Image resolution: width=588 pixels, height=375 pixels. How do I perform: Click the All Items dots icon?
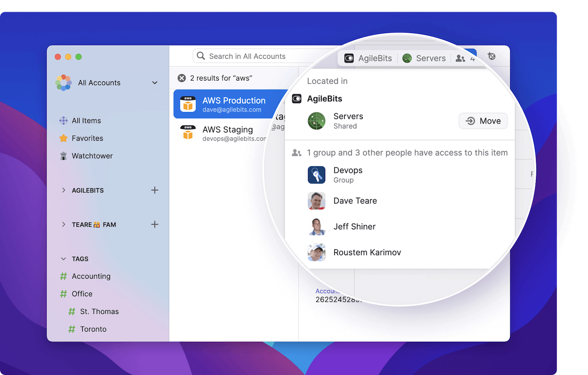point(63,121)
